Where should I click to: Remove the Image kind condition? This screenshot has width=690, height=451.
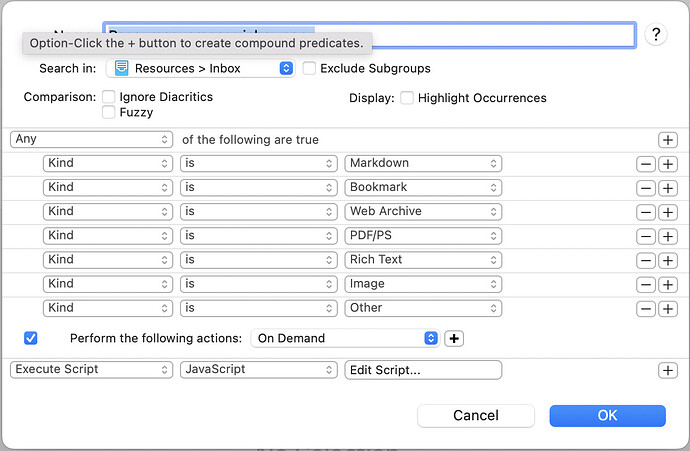click(x=646, y=285)
